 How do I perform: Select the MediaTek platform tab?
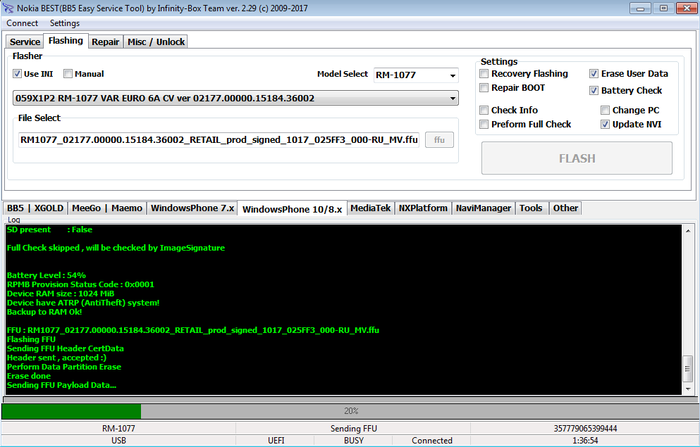pyautogui.click(x=370, y=208)
